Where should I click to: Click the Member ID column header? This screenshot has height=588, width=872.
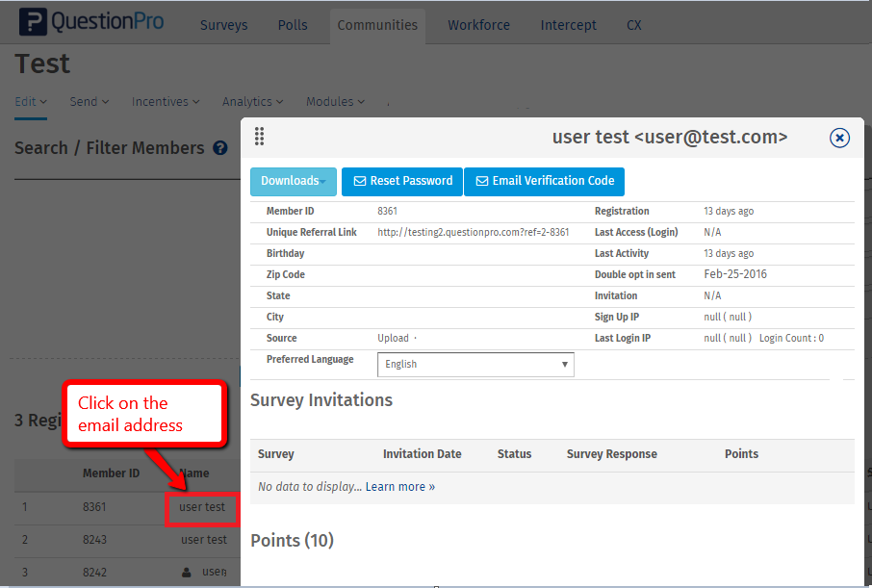[x=112, y=473]
